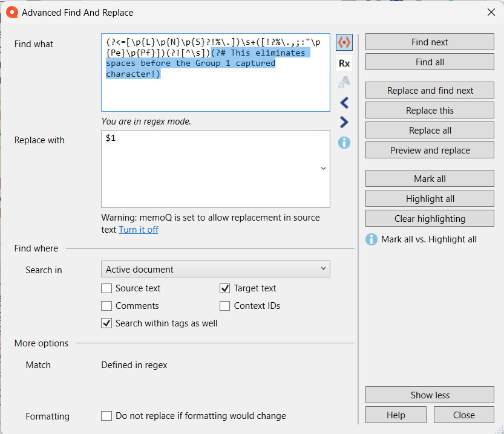
Task: Uncheck the Target text checkbox
Action: [x=225, y=288]
